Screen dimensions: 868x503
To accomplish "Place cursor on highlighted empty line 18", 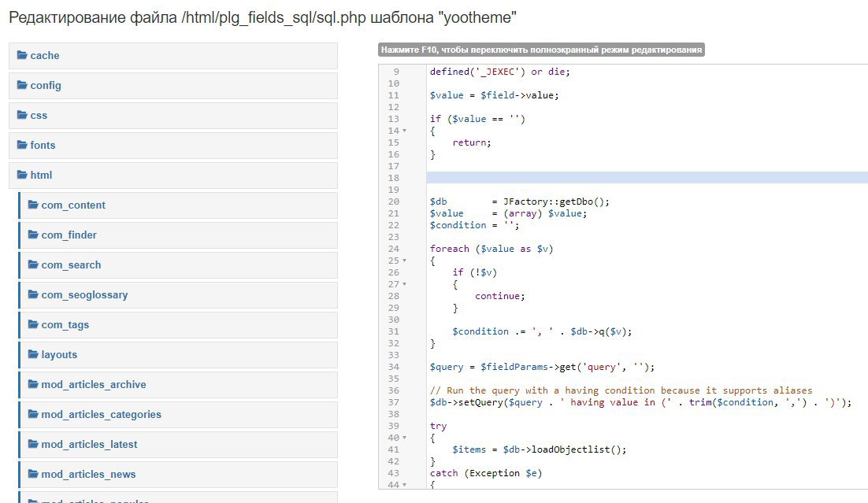I will click(x=647, y=178).
